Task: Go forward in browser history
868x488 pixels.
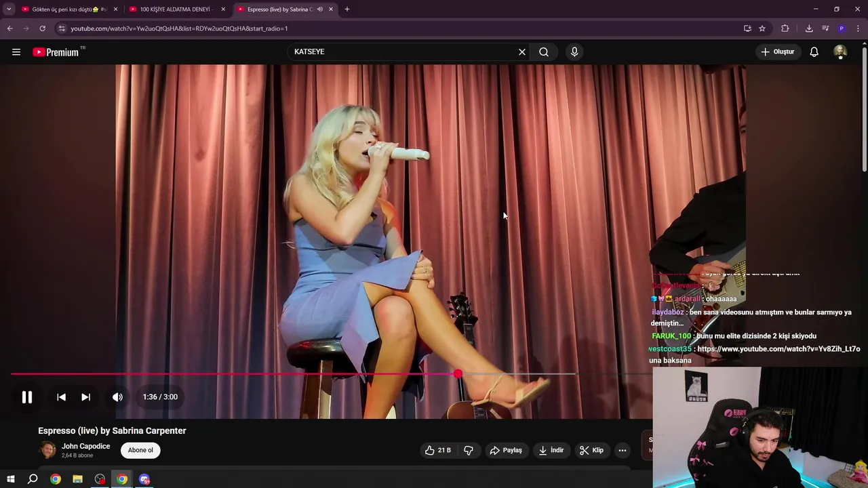Action: (26, 28)
